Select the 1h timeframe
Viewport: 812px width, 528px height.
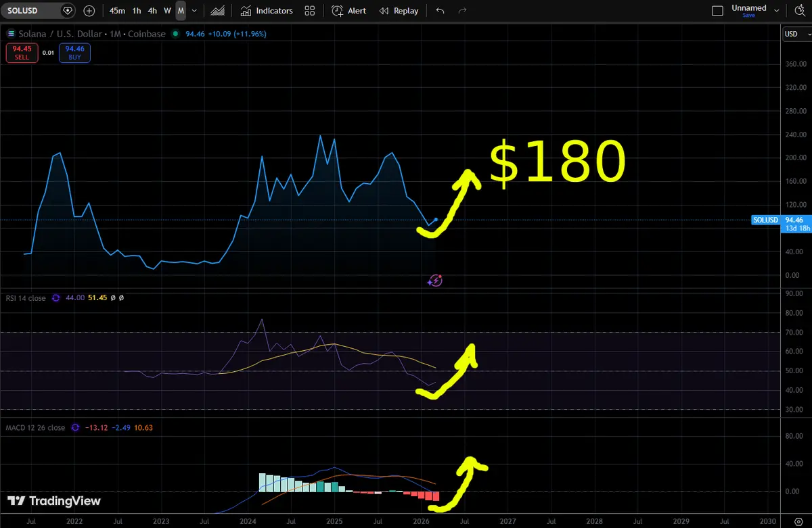(x=137, y=11)
